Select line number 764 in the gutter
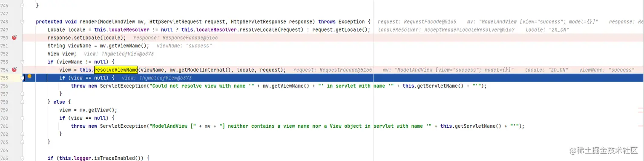 point(5,150)
